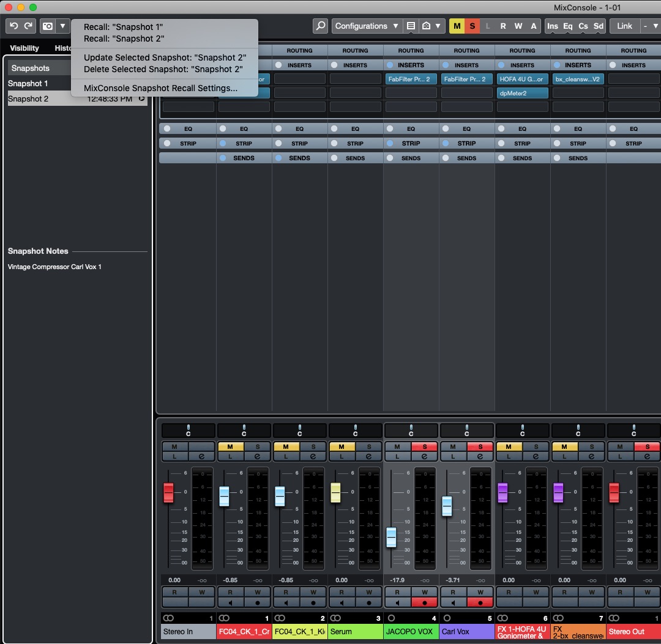This screenshot has height=644, width=661.
Task: Record-enable button on JACOPO VOX channel
Action: coord(424,602)
